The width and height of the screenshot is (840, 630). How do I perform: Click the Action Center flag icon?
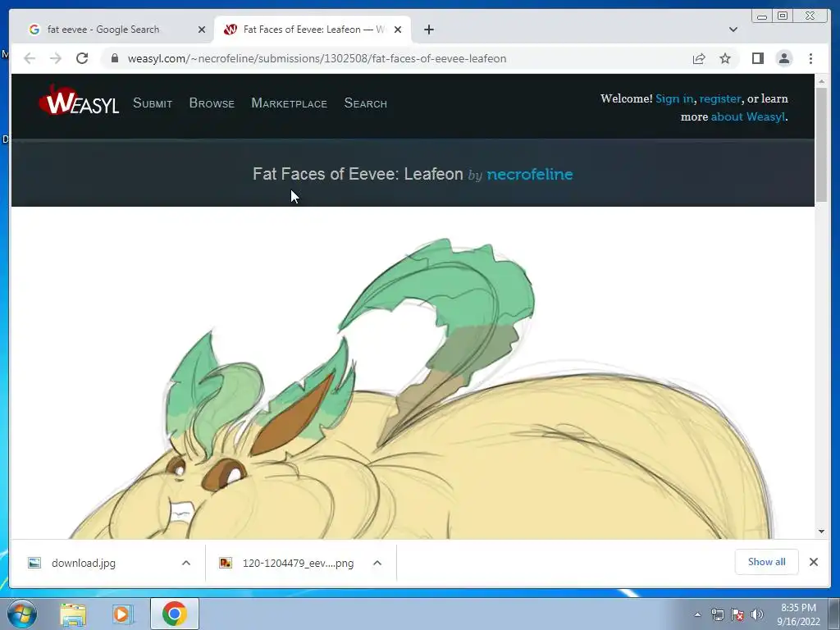(737, 614)
